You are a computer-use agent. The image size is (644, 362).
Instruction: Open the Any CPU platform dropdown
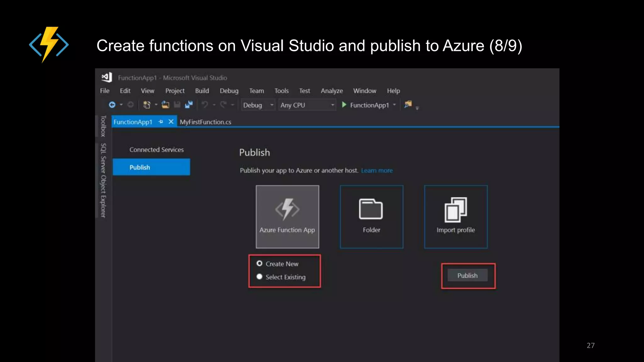[307, 105]
